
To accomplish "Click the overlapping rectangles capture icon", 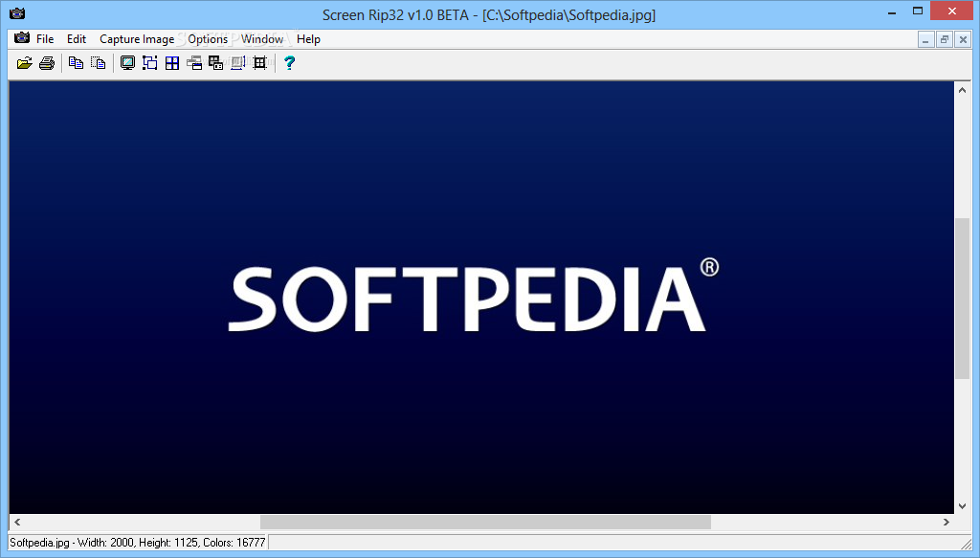I will click(x=150, y=63).
